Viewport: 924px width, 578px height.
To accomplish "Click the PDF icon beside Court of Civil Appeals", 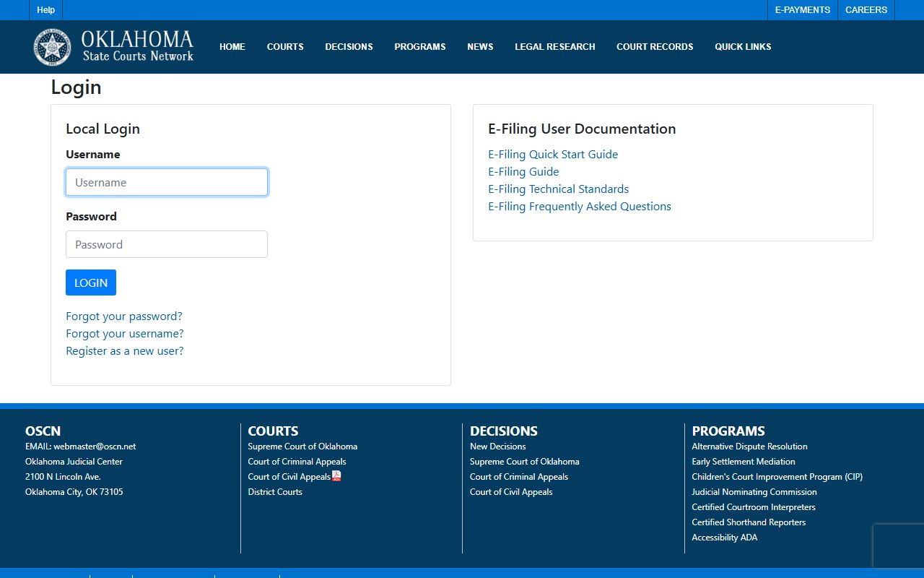I will click(x=336, y=476).
